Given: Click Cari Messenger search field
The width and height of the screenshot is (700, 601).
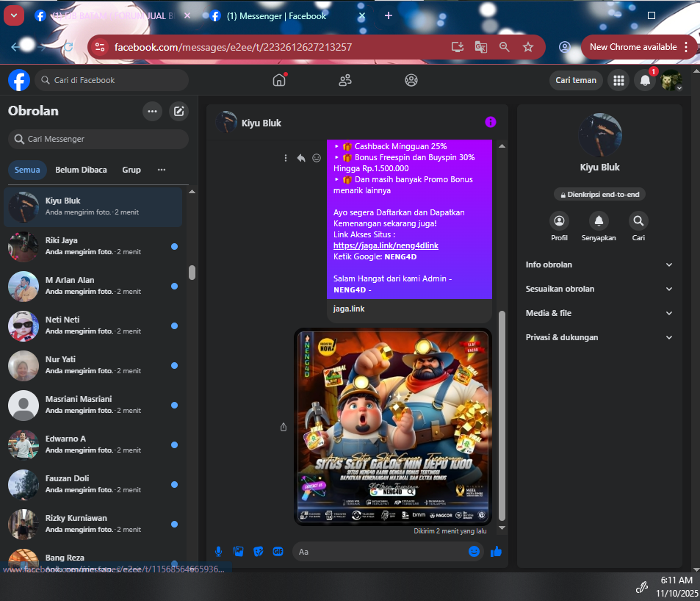Looking at the screenshot, I should pos(98,140).
